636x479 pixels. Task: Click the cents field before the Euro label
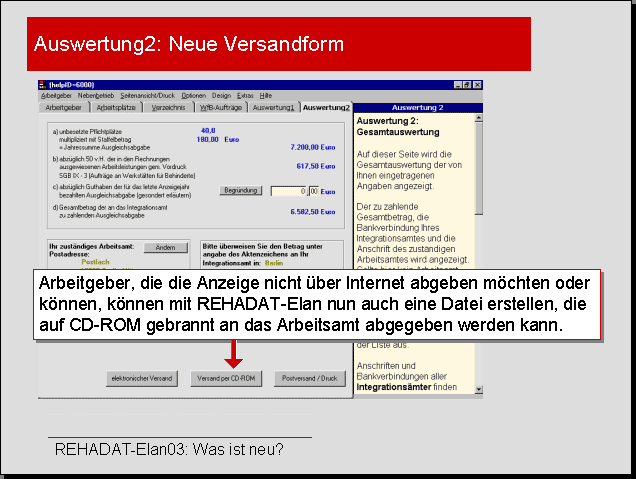point(313,190)
